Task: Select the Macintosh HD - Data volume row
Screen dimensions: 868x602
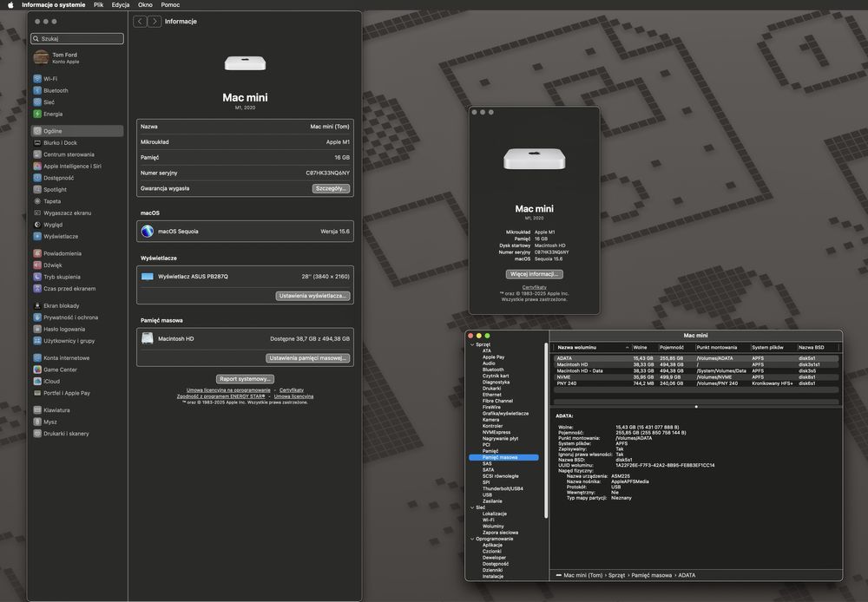Action: [696, 370]
